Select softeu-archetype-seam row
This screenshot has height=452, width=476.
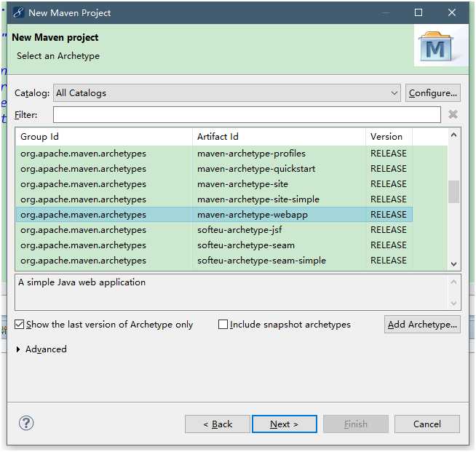coord(214,245)
